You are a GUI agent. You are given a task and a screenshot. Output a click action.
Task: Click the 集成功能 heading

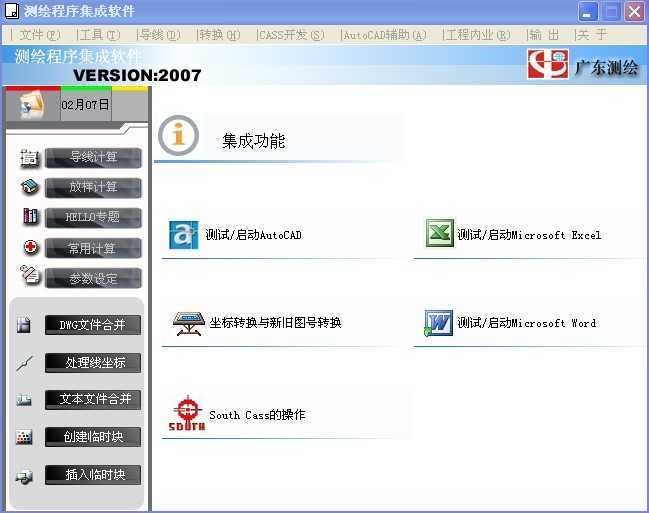click(x=254, y=141)
